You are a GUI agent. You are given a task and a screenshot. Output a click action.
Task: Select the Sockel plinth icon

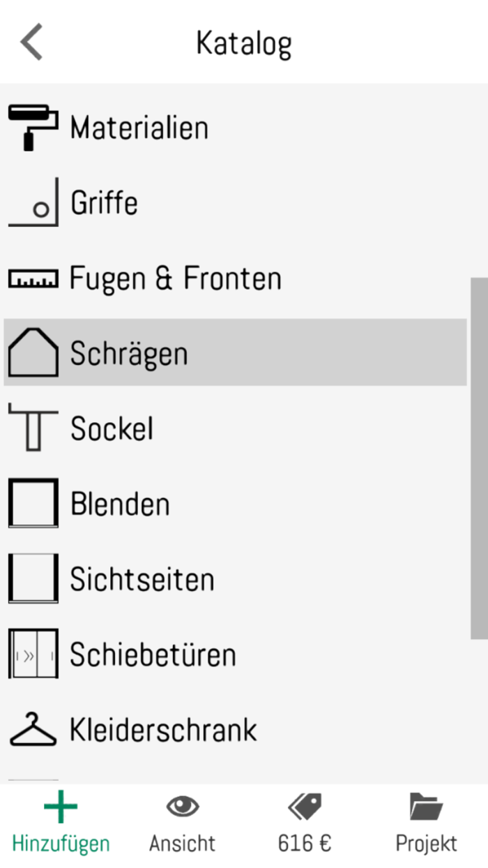(31, 428)
